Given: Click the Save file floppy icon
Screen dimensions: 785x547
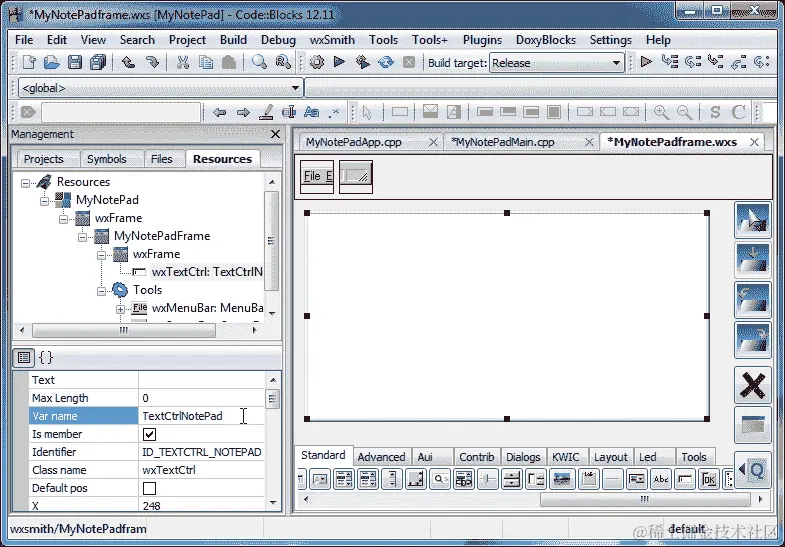Looking at the screenshot, I should 75,63.
